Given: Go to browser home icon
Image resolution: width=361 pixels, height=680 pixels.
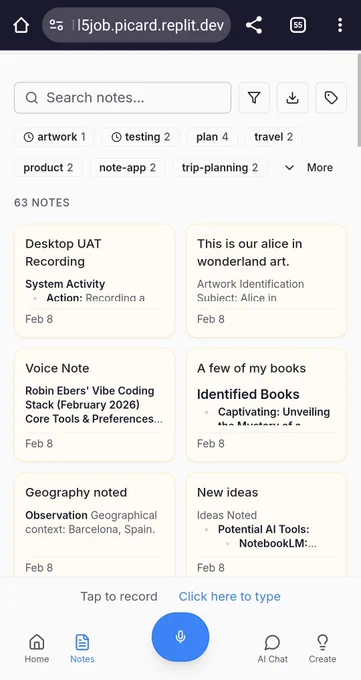Looking at the screenshot, I should (21, 25).
